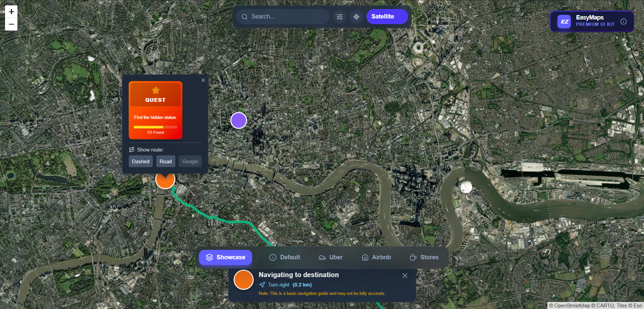
Task: Click the orange map marker pin
Action: click(x=165, y=180)
